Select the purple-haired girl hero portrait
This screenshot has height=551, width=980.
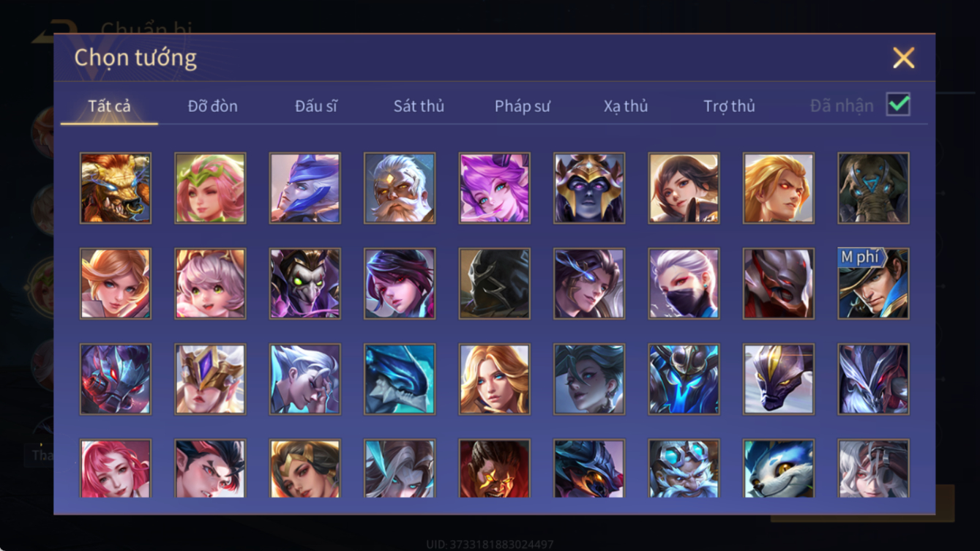coord(494,188)
